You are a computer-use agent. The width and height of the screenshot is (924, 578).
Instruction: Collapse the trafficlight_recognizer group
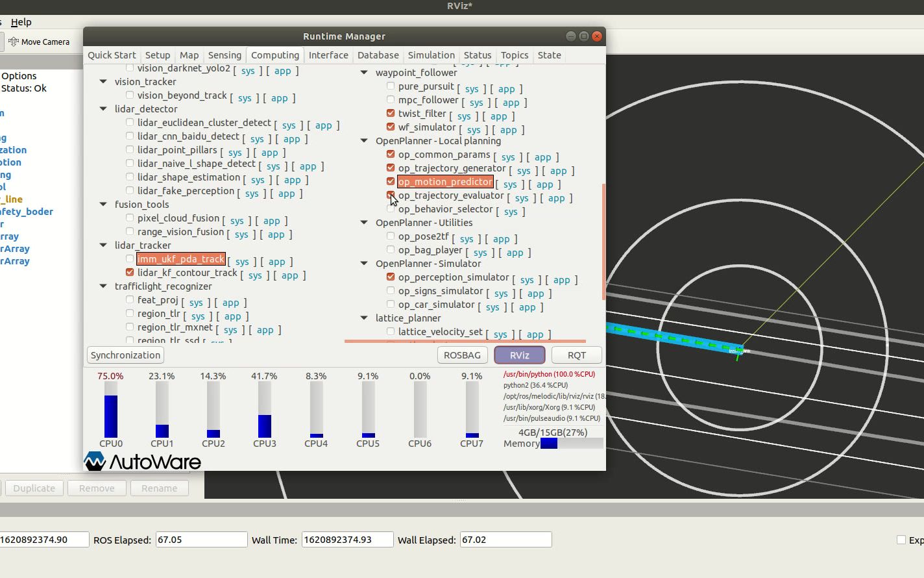(x=103, y=286)
